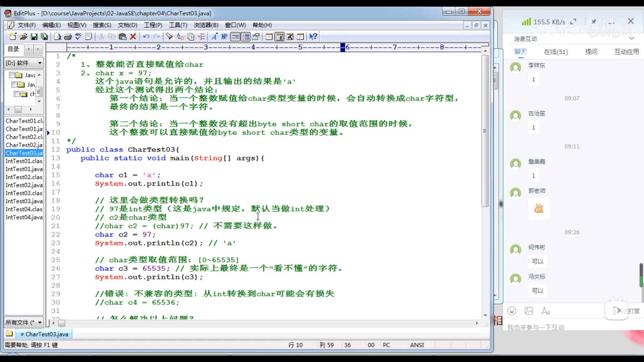Select IntTest04.java in file list
Screen dimensions: 644x362
click(24, 217)
